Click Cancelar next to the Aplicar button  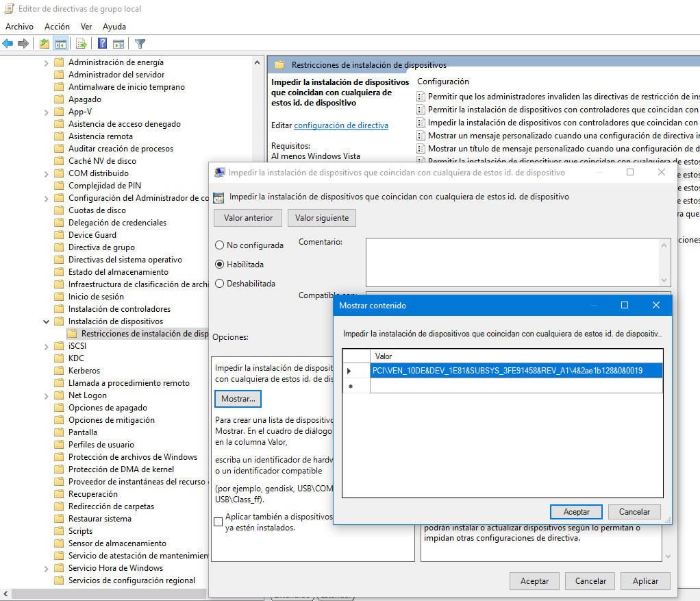tap(590, 581)
